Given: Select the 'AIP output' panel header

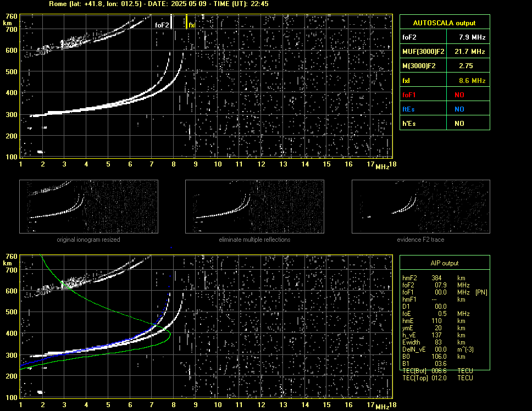Looking at the screenshot, I should [445, 263].
